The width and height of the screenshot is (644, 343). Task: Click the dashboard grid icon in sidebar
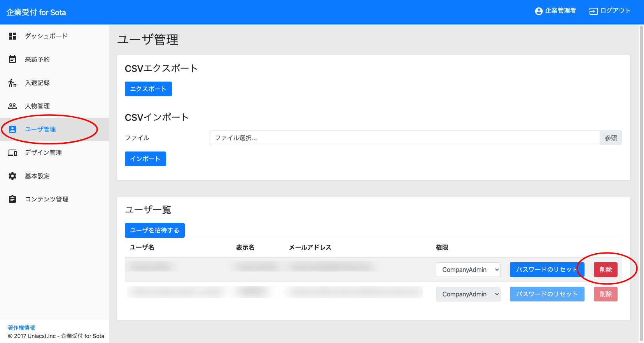pos(12,36)
